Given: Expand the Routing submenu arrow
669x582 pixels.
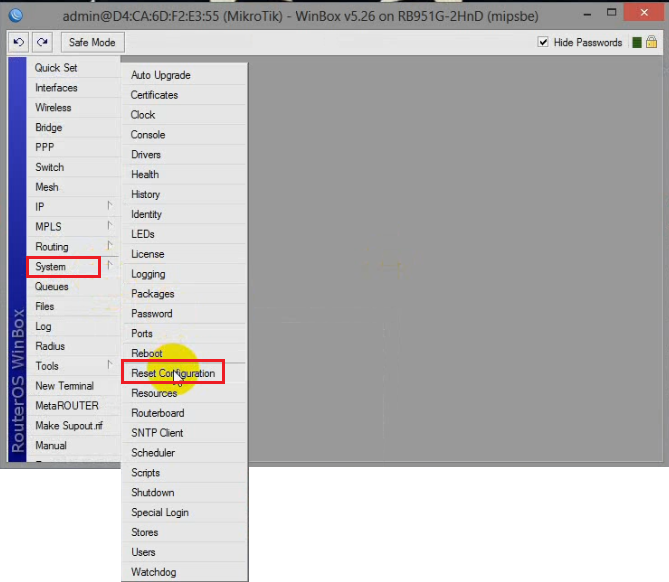Looking at the screenshot, I should tap(110, 246).
